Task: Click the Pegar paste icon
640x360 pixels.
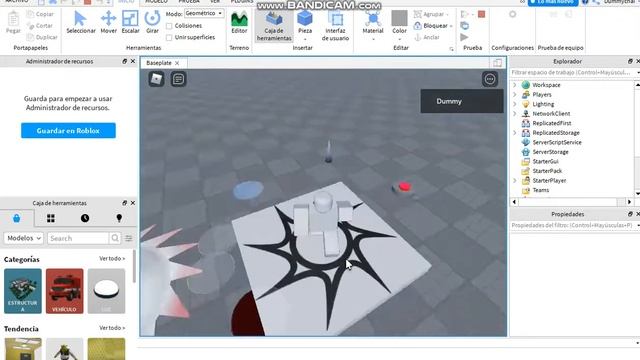Action: point(13,22)
